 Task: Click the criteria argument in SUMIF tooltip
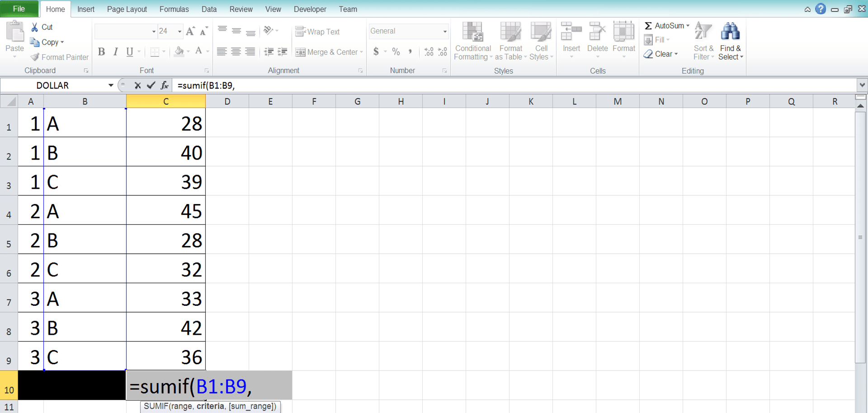point(210,406)
